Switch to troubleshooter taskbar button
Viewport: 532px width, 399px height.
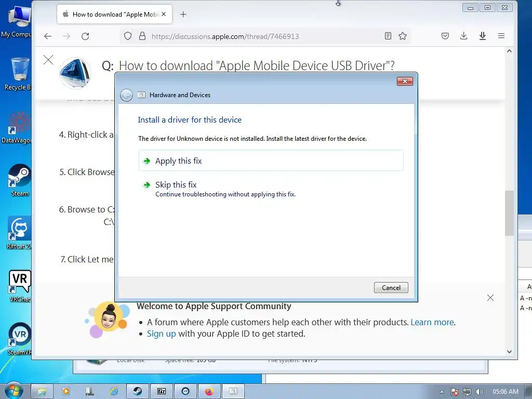pos(233,392)
